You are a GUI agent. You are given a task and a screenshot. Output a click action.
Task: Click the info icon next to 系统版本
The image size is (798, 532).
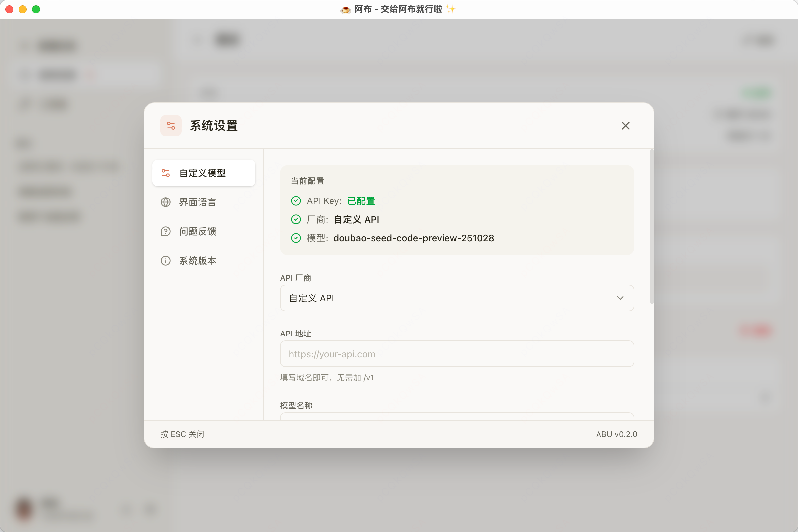click(x=166, y=261)
